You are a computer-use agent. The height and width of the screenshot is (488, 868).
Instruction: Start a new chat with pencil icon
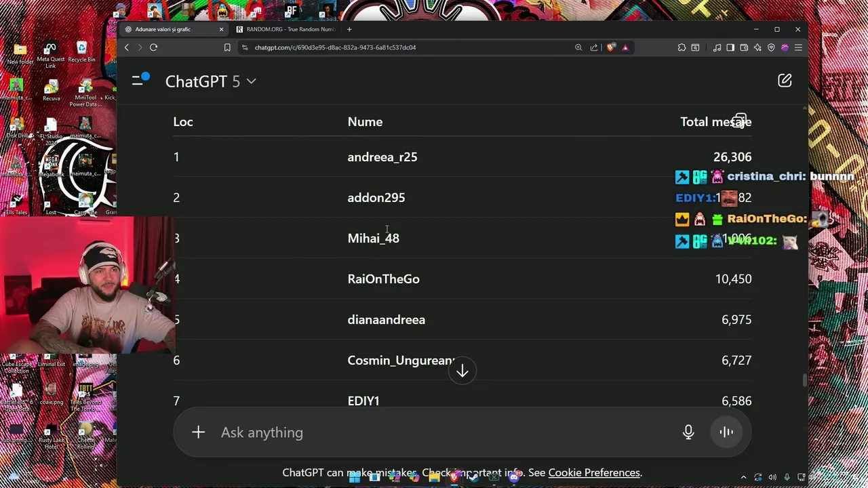tap(785, 81)
